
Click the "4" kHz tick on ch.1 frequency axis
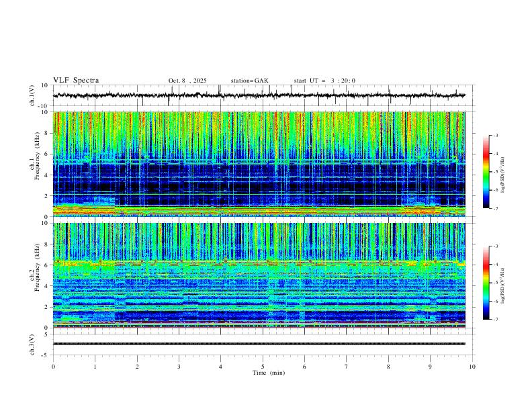[46, 175]
